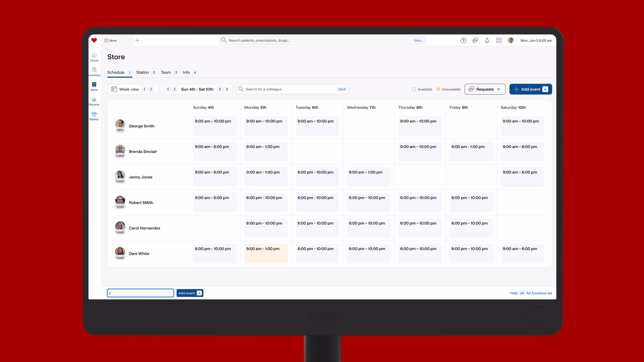Open the notifications bell icon
This screenshot has height=362, width=644.
click(x=487, y=40)
